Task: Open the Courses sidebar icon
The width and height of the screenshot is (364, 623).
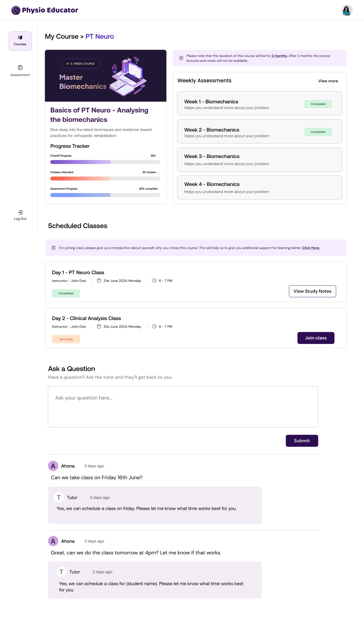Action: pyautogui.click(x=20, y=38)
